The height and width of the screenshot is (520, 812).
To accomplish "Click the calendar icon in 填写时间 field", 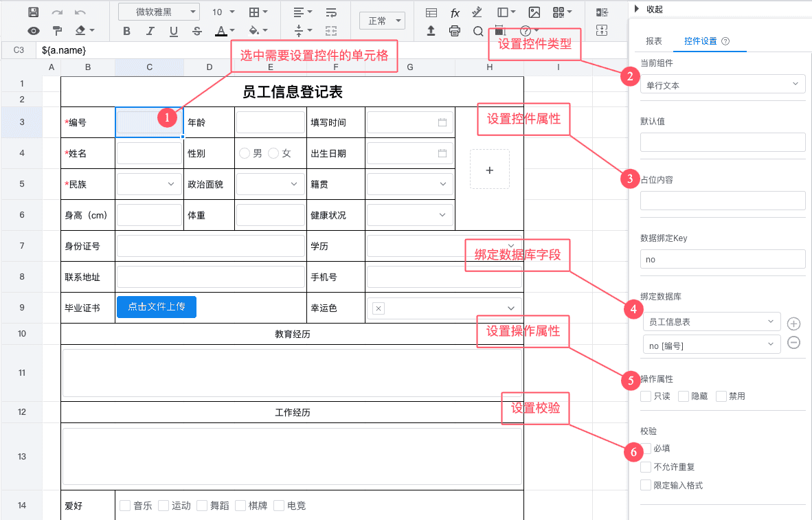I will [442, 122].
